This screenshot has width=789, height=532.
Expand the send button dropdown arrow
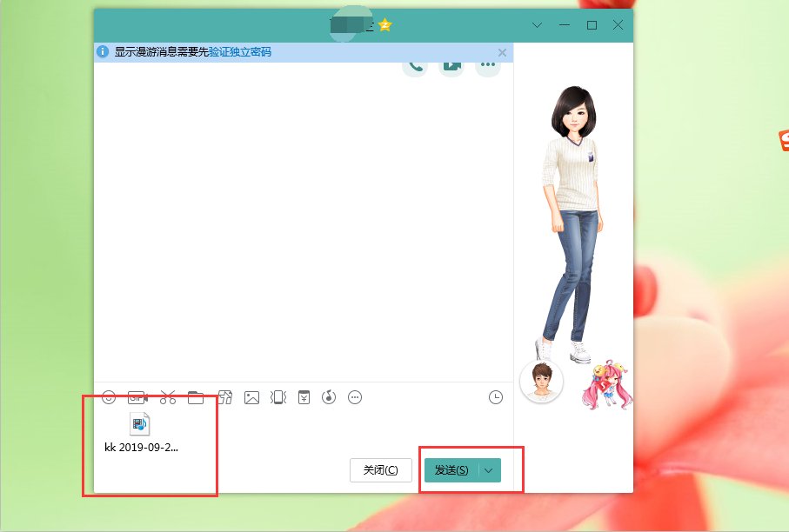coord(489,470)
